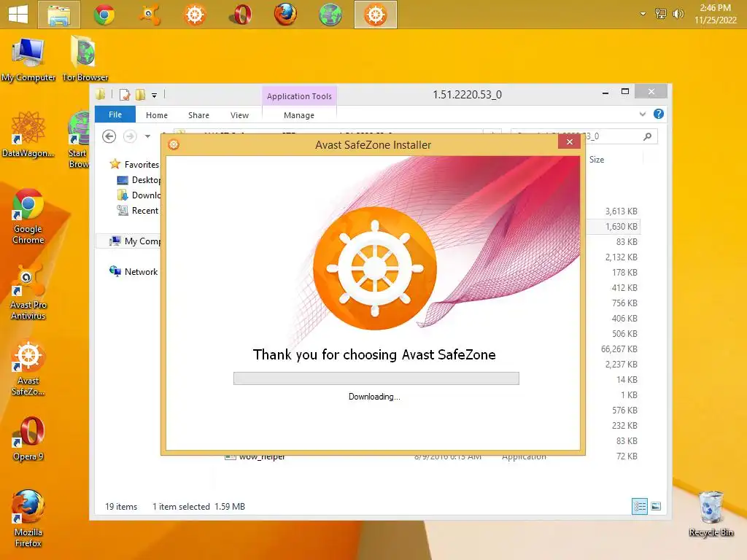Launch Firefox from the taskbar
This screenshot has width=747, height=560.
click(285, 15)
